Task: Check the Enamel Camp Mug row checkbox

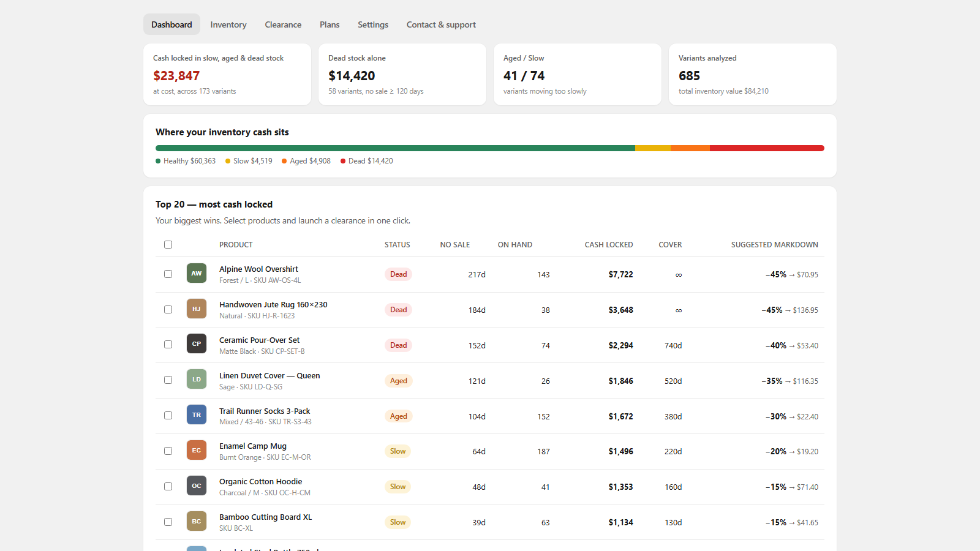Action: [x=168, y=451]
